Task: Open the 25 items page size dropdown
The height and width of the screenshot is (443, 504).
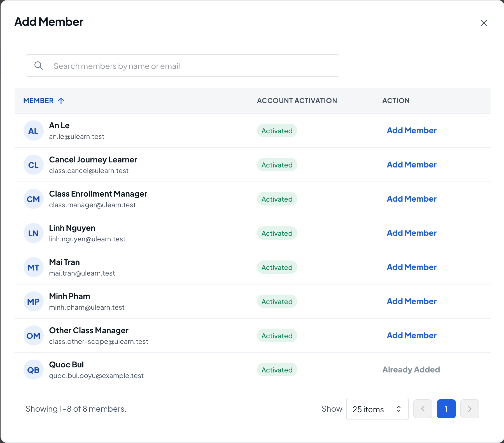Action: 377,409
